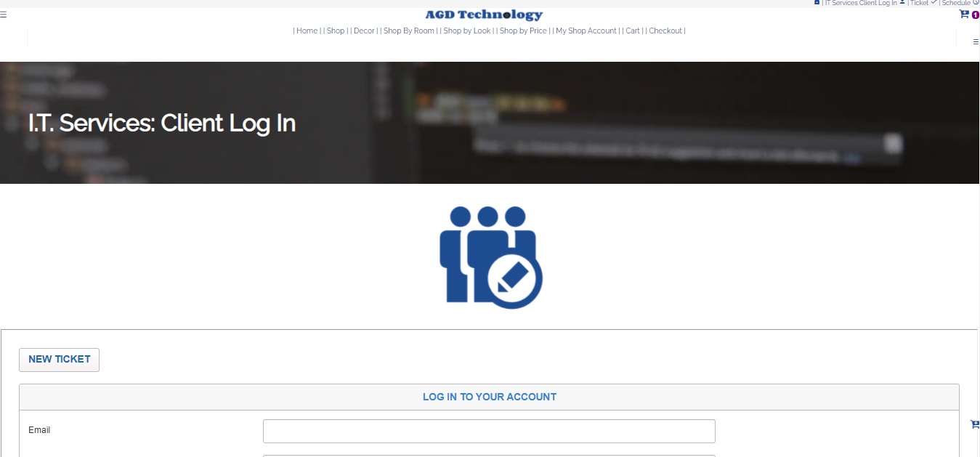Click the AGD Technology logo

[x=484, y=15]
